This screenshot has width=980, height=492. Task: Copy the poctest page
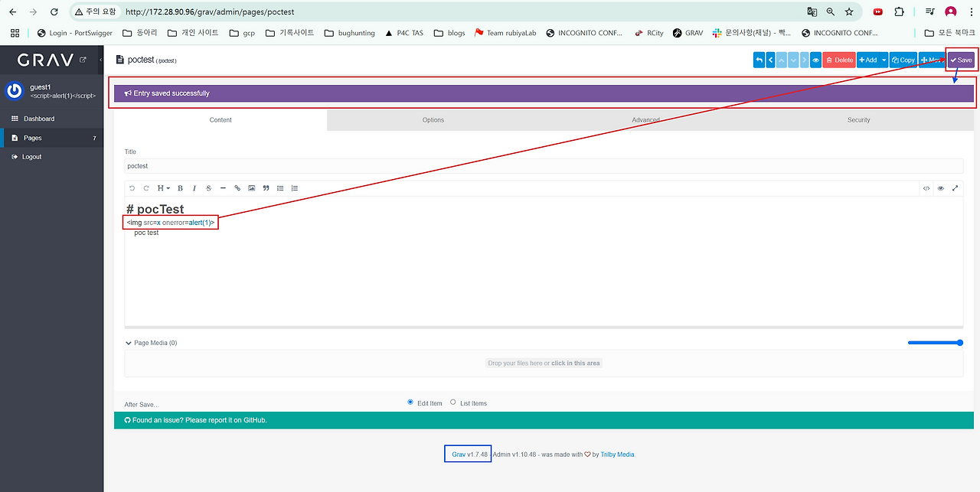(x=903, y=60)
